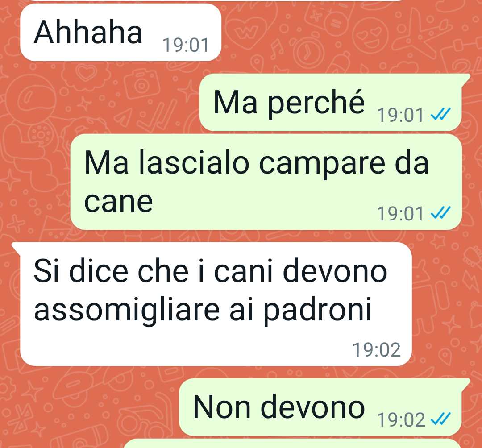Tap the 19:01 timestamp beside "Ahhaha"
This screenshot has height=448, width=482.
(x=186, y=45)
